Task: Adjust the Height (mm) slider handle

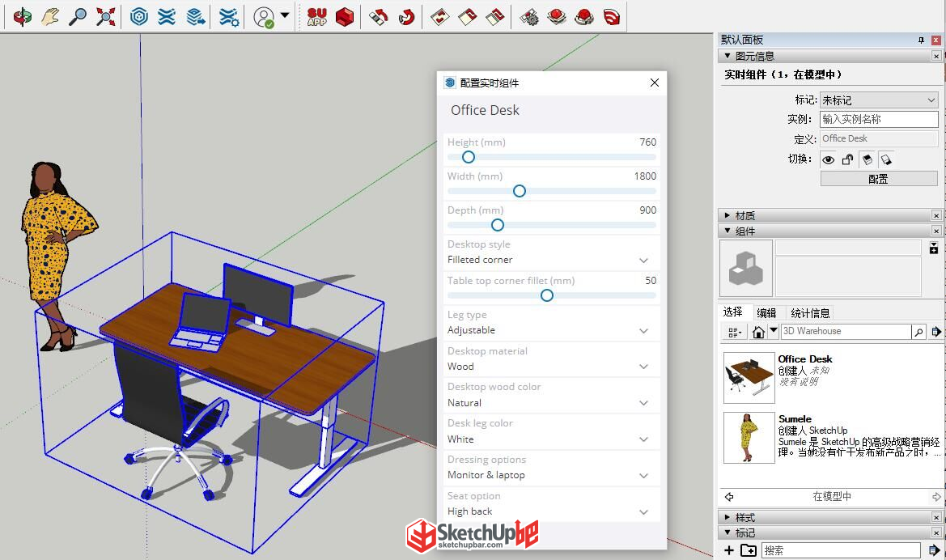Action: point(469,157)
